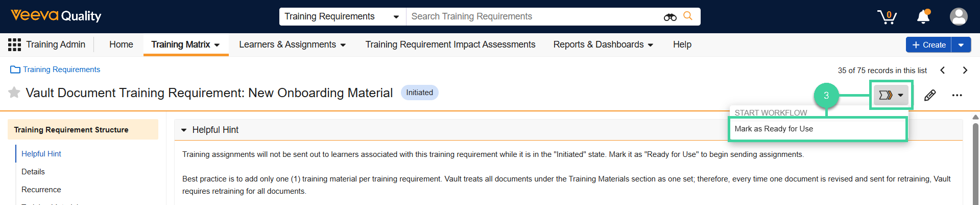Click the orange search magnifier icon
The width and height of the screenshot is (980, 205).
tap(688, 16)
